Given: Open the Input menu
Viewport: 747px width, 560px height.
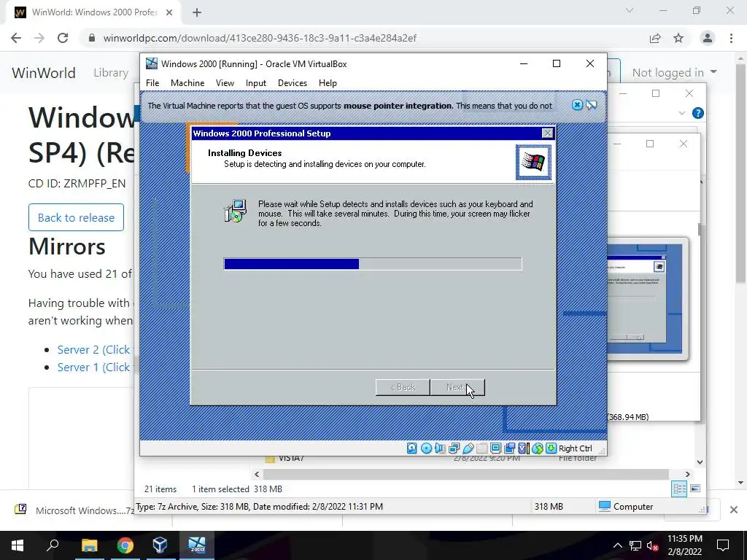Looking at the screenshot, I should pyautogui.click(x=256, y=83).
